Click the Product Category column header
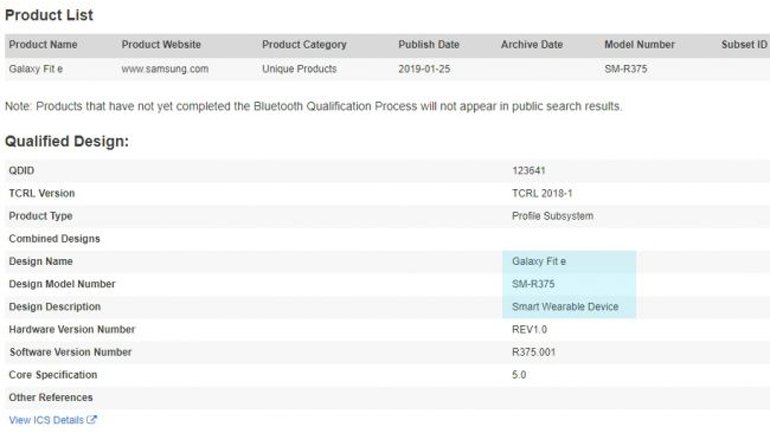This screenshot has height=434, width=770. tap(304, 45)
